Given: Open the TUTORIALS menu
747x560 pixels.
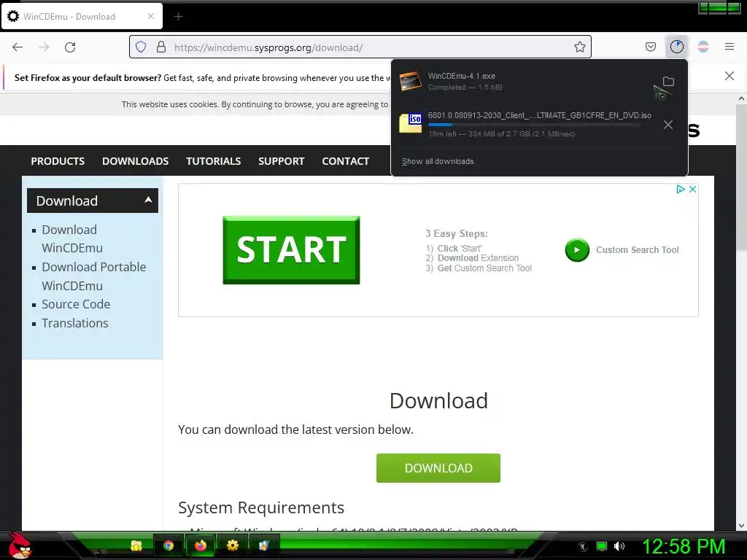Looking at the screenshot, I should (x=214, y=161).
